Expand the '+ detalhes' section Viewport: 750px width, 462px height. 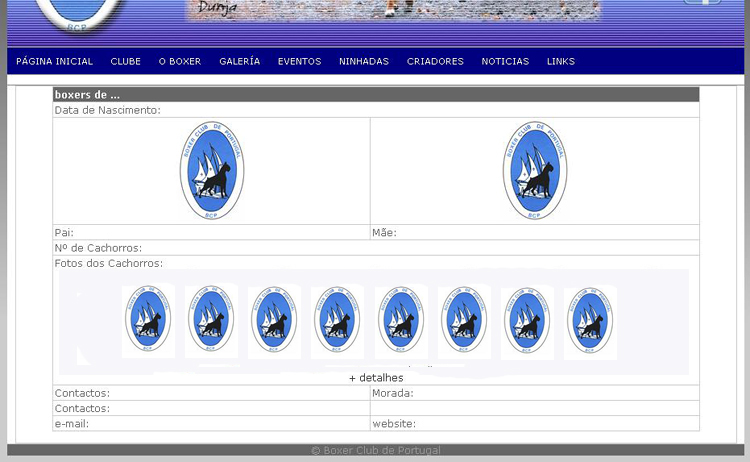[376, 378]
